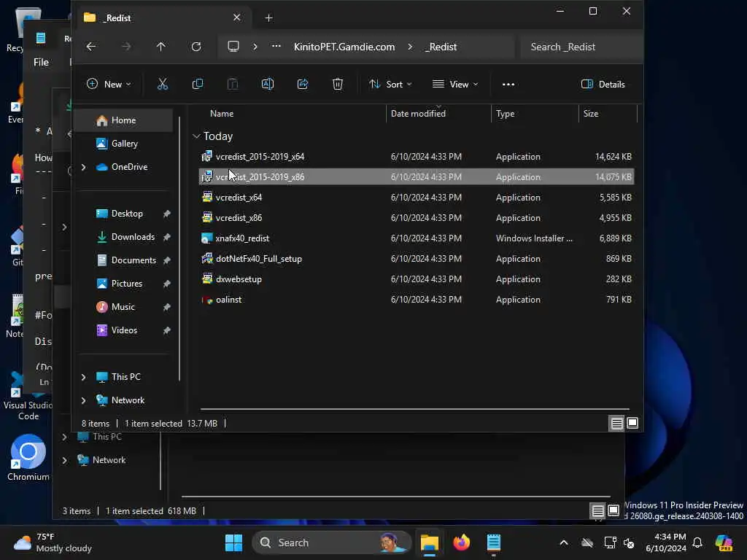Click the Search _Redist field
Viewport: 747px width, 560px height.
581,47
